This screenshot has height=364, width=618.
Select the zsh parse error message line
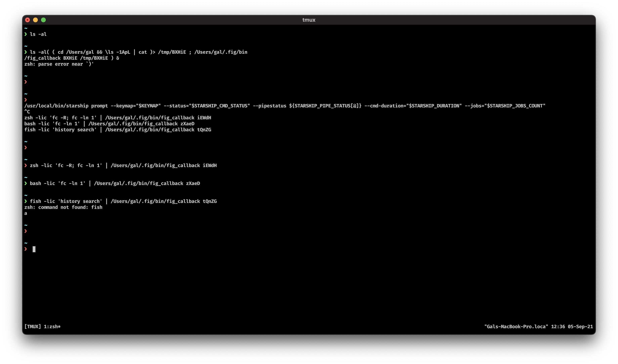[59, 64]
